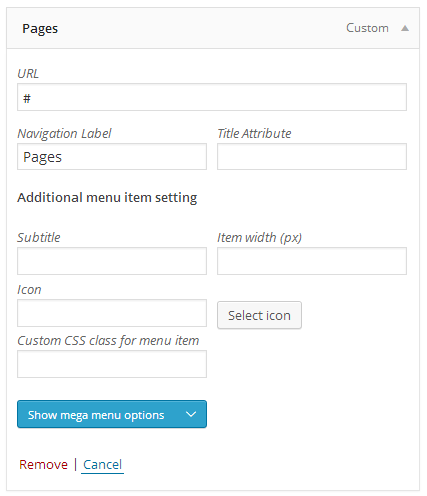Focus the URL input field

[x=212, y=97]
